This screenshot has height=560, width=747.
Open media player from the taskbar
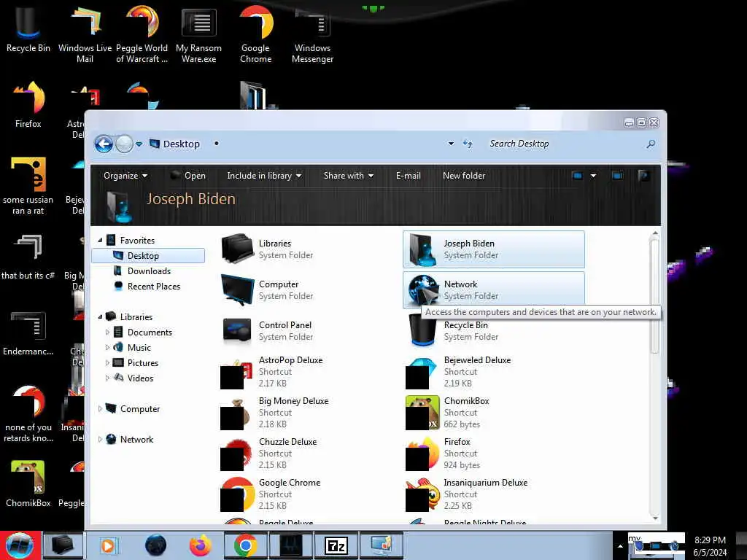(108, 545)
